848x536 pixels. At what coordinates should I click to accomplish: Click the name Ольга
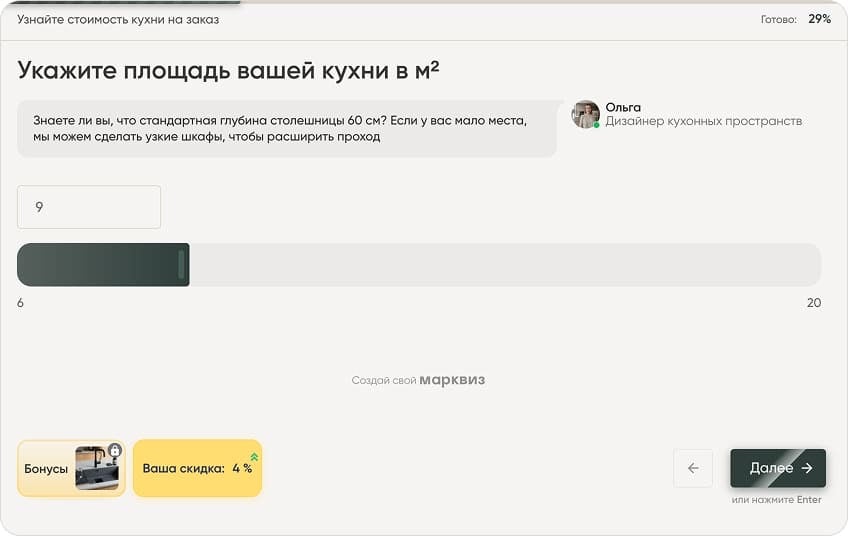point(623,107)
